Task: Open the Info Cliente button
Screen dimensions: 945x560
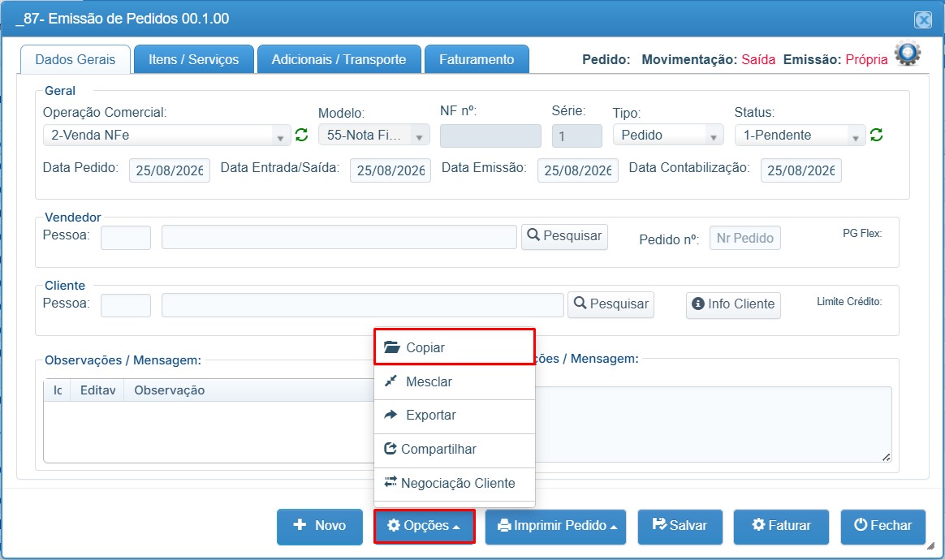Action: point(733,304)
